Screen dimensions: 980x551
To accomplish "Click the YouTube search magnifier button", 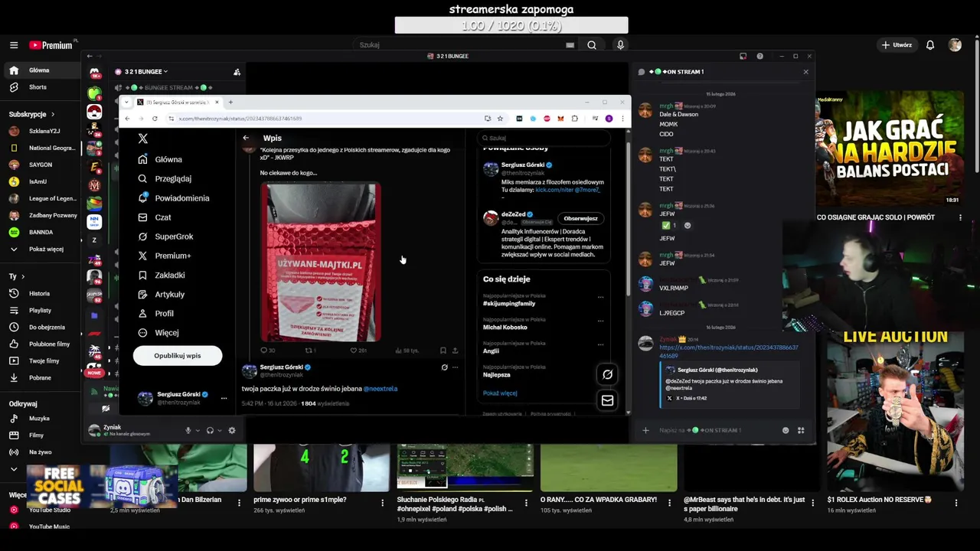I will click(x=592, y=45).
